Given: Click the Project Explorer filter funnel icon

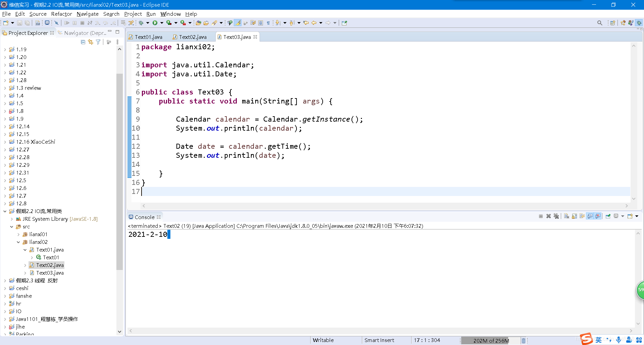Looking at the screenshot, I should [x=98, y=42].
